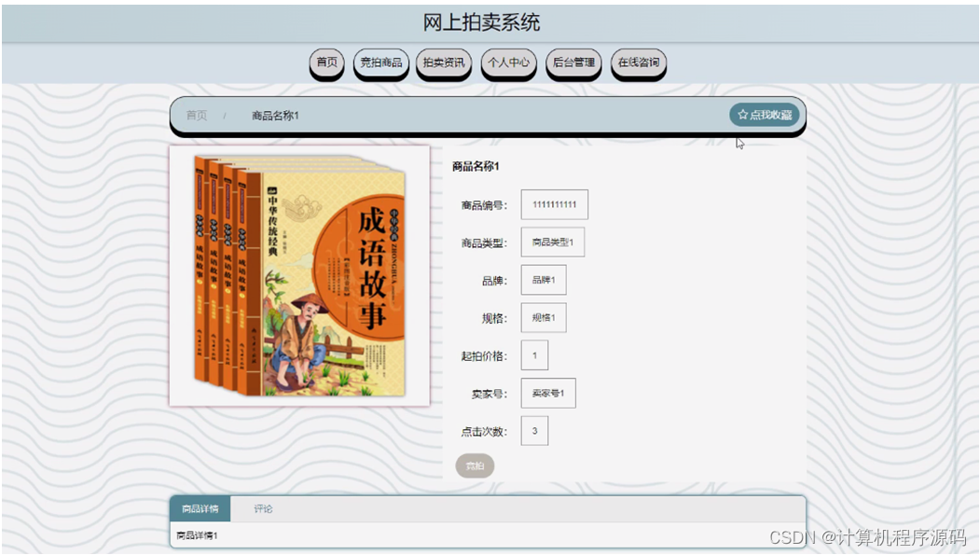Click the 卖家号1 value box
This screenshot has height=555, width=980.
click(548, 393)
